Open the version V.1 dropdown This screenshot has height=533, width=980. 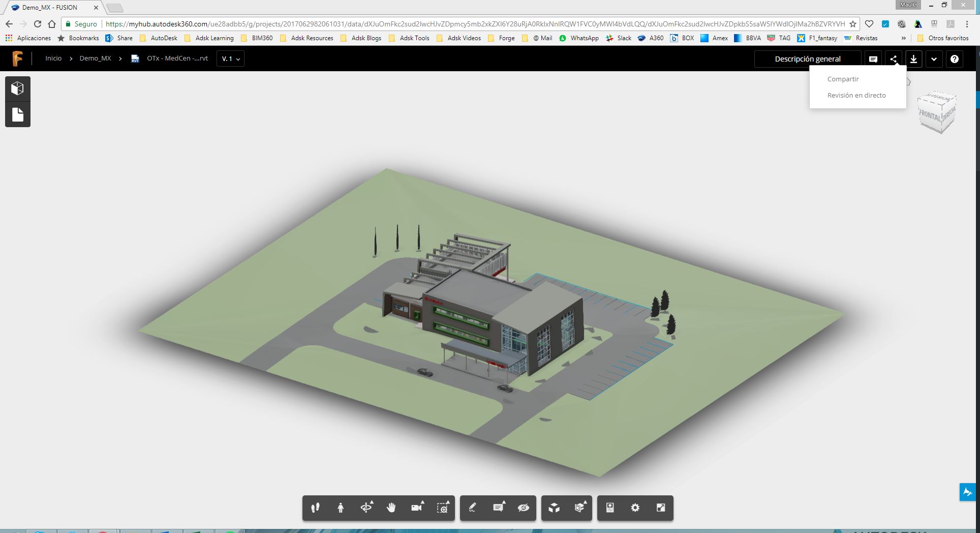click(230, 58)
